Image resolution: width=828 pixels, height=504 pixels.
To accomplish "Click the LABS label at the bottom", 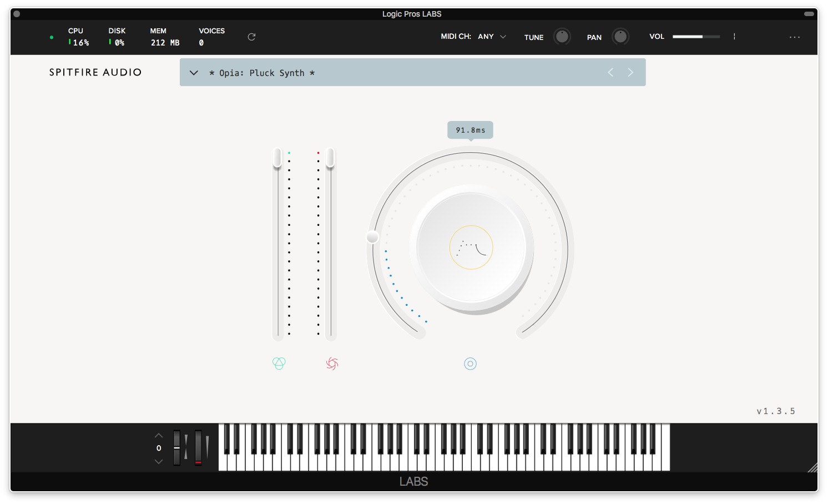I will tap(413, 481).
